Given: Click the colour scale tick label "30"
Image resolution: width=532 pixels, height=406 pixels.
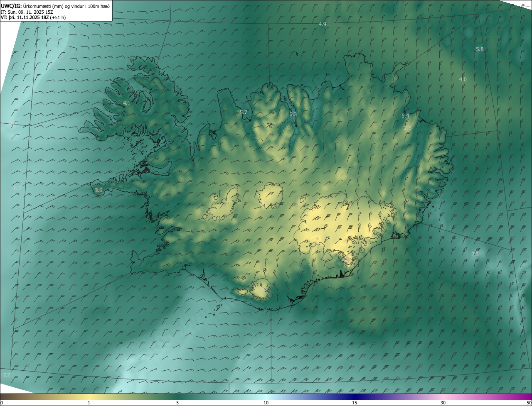Looking at the screenshot, I should (x=443, y=403).
